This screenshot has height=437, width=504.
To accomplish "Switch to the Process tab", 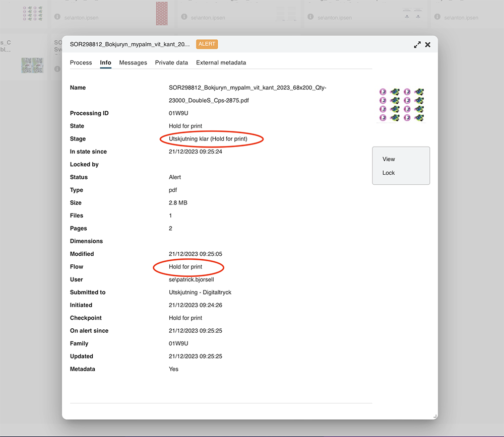I will click(81, 63).
